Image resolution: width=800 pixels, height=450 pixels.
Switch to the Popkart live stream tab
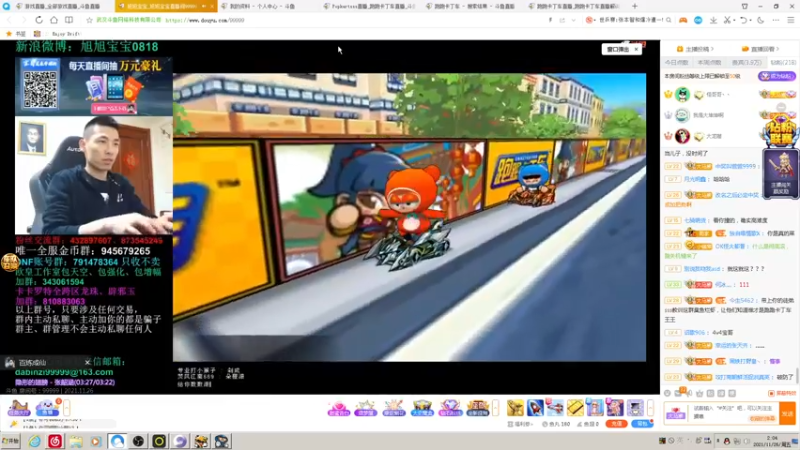pyautogui.click(x=369, y=6)
